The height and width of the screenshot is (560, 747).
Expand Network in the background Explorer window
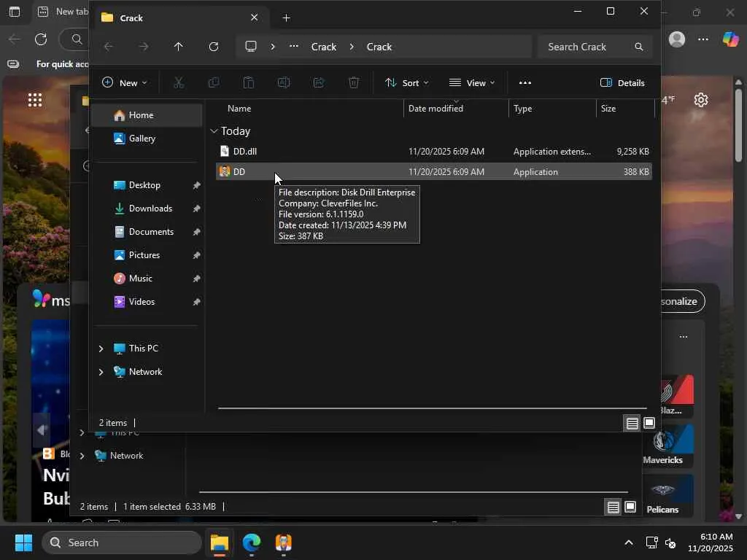(x=82, y=456)
